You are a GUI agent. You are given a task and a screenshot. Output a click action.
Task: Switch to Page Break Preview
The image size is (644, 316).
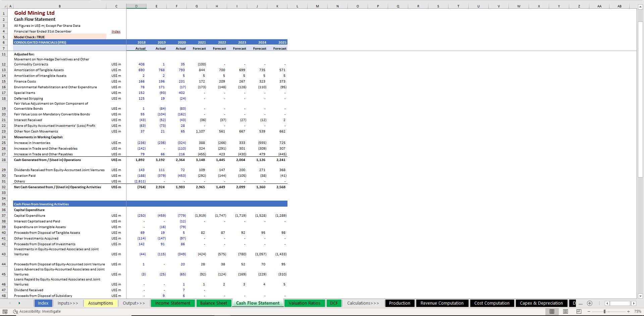(579, 312)
